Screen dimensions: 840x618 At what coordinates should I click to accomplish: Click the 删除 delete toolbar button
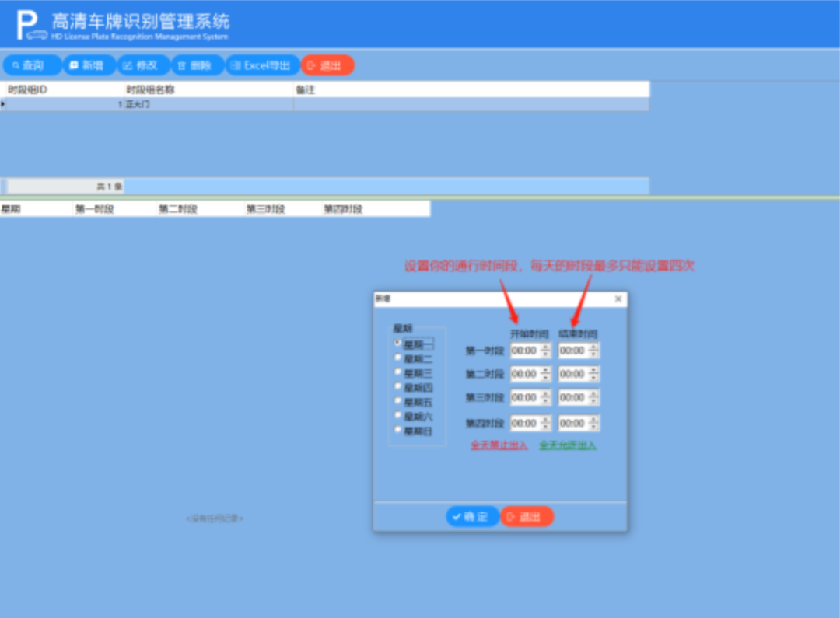coord(197,65)
